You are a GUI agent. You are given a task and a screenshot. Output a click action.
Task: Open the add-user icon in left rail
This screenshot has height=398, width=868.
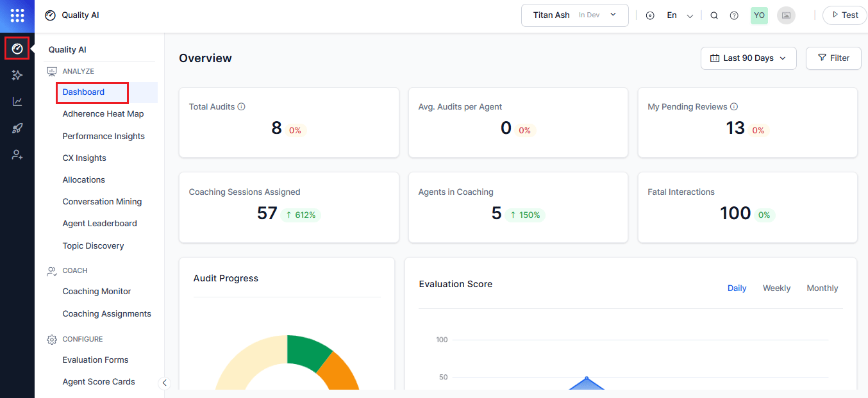tap(17, 155)
